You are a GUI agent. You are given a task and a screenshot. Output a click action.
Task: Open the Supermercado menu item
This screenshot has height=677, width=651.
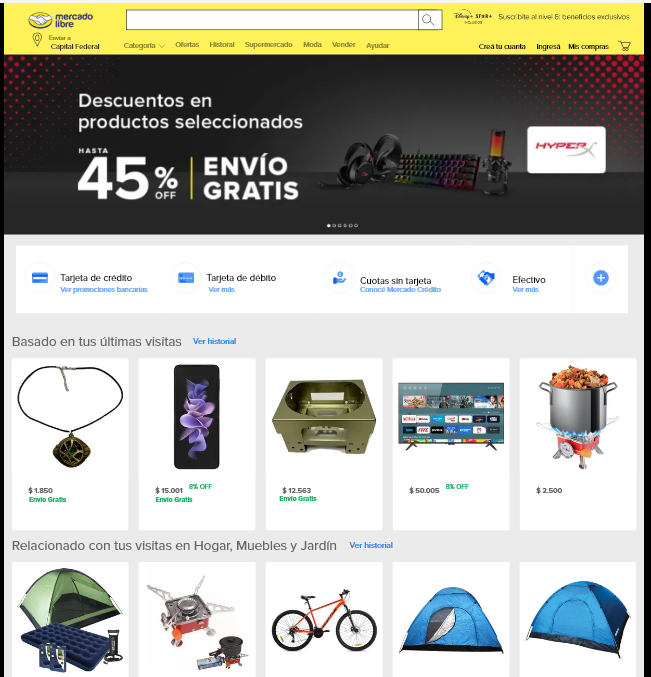pos(269,44)
